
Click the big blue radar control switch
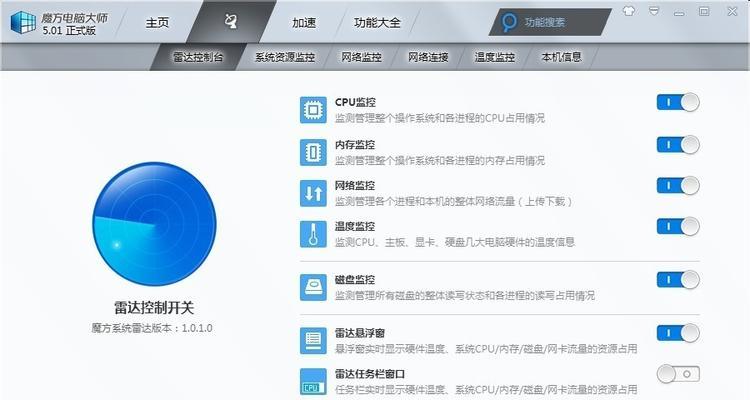point(154,224)
